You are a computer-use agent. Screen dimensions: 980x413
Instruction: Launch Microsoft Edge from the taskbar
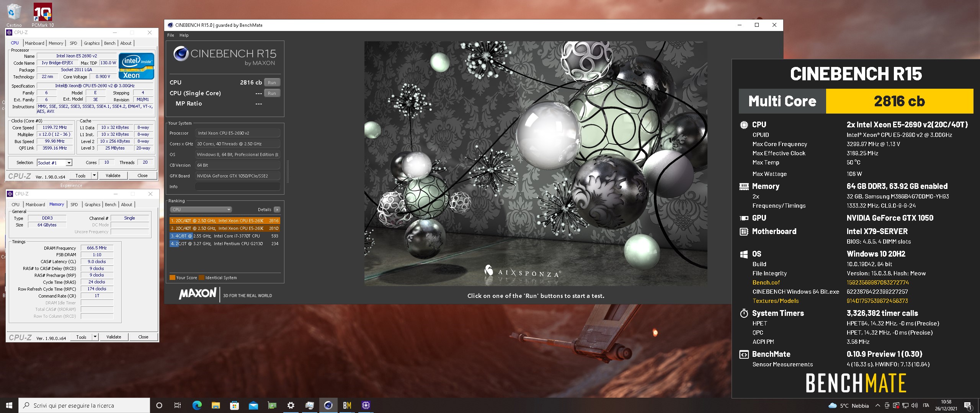(197, 405)
